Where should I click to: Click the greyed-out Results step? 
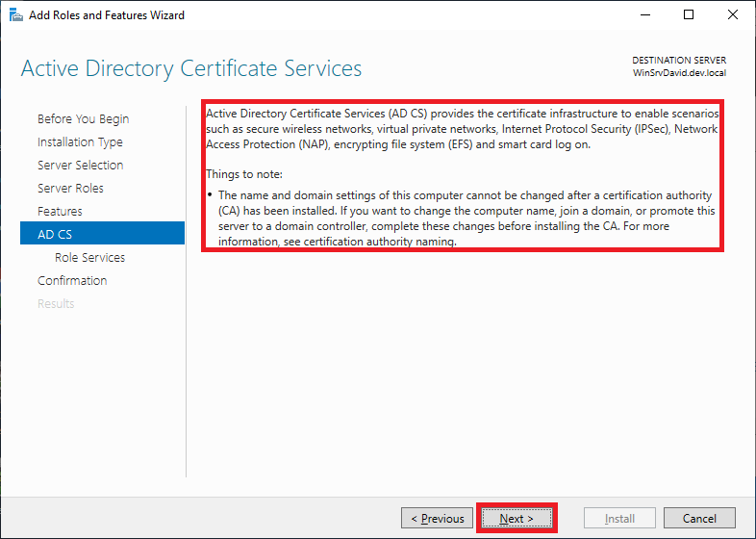tap(56, 304)
